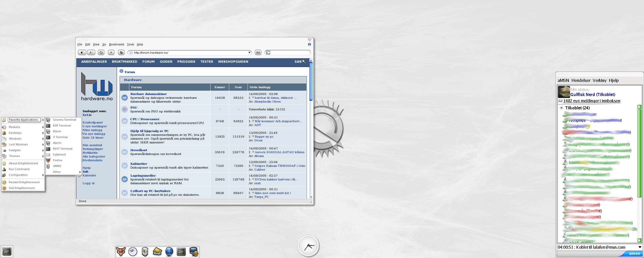Expand the Desktops submenu
The width and height of the screenshot is (644, 258).
pos(23,133)
